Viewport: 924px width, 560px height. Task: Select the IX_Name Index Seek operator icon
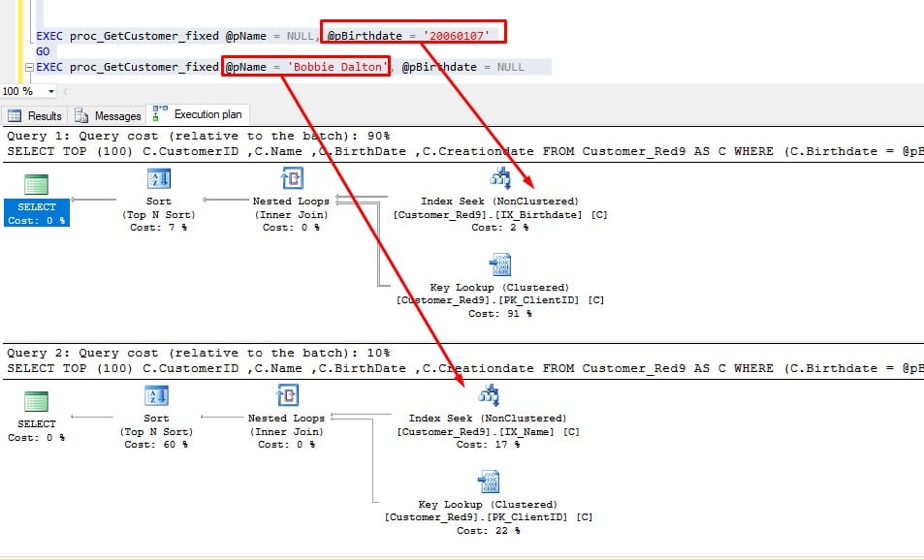tap(489, 395)
